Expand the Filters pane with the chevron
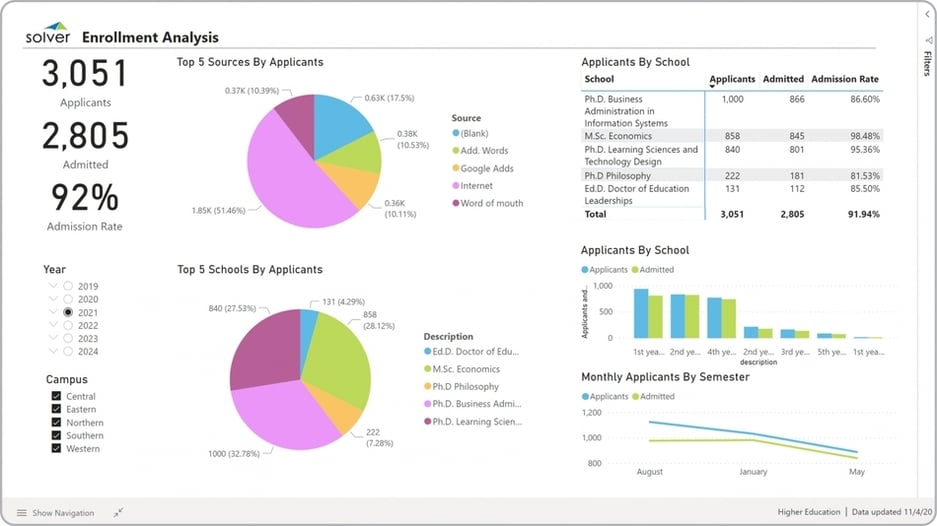This screenshot has height=526, width=937. coord(927,15)
